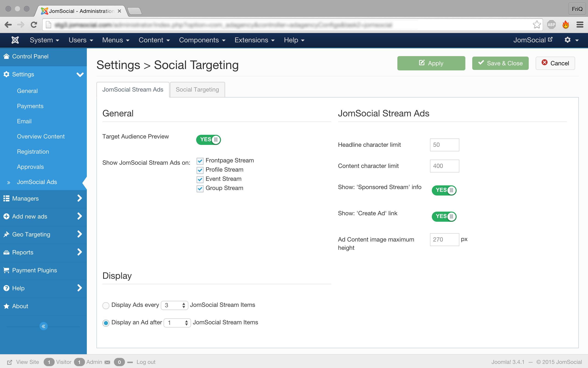Click the Apply button
Image resolution: width=588 pixels, height=368 pixels.
pyautogui.click(x=431, y=63)
